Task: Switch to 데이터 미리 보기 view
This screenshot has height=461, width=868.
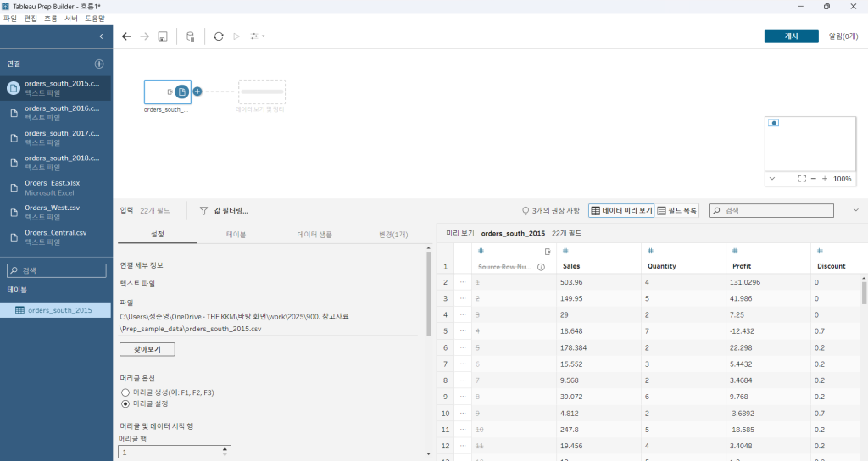Action: click(621, 211)
